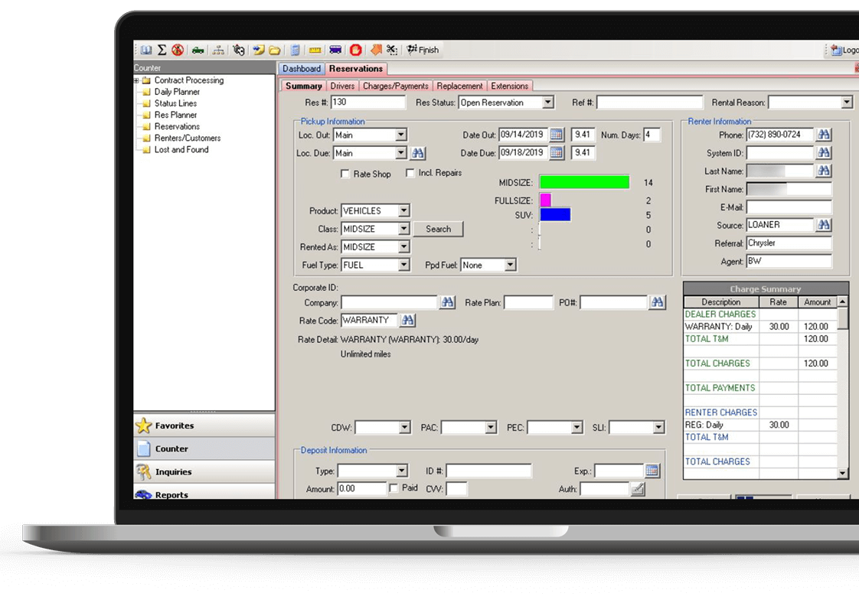Click the blue bus toolbar icon
The image size is (859, 616).
335,50
